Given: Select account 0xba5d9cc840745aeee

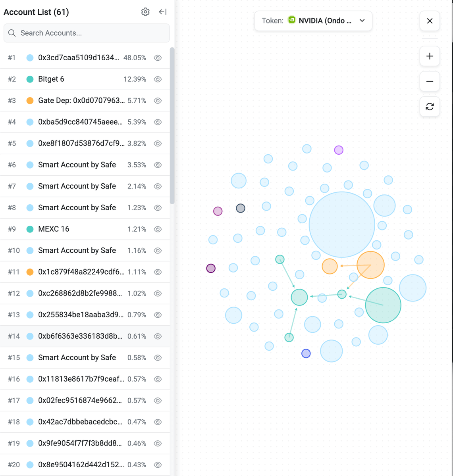Looking at the screenshot, I should click(85, 122).
